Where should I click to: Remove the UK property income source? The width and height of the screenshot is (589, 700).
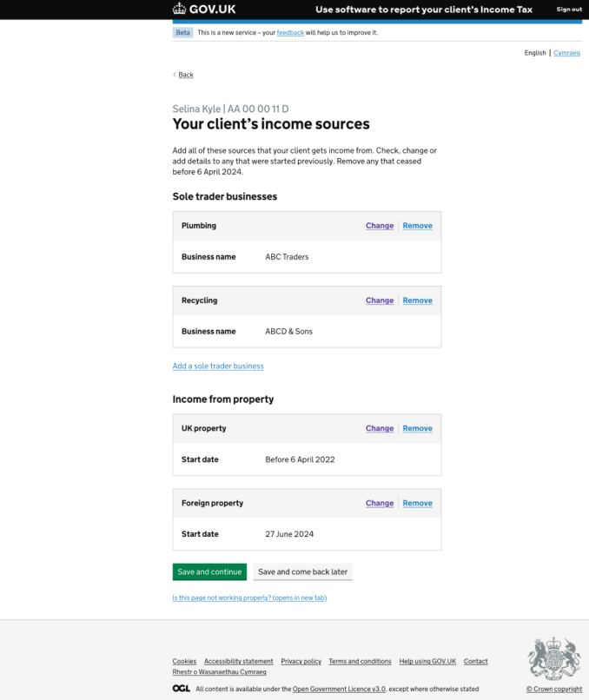[417, 428]
